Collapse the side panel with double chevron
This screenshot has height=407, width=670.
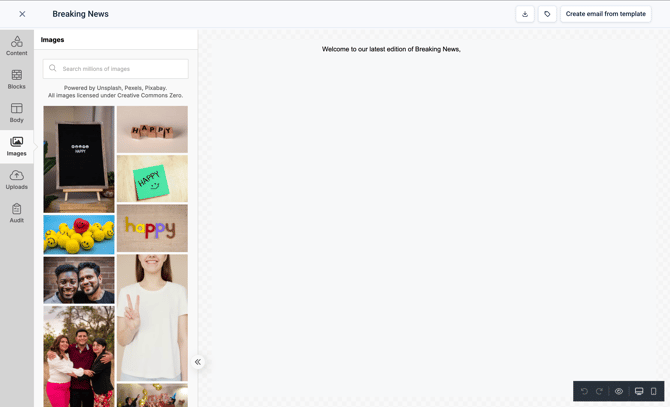point(198,362)
